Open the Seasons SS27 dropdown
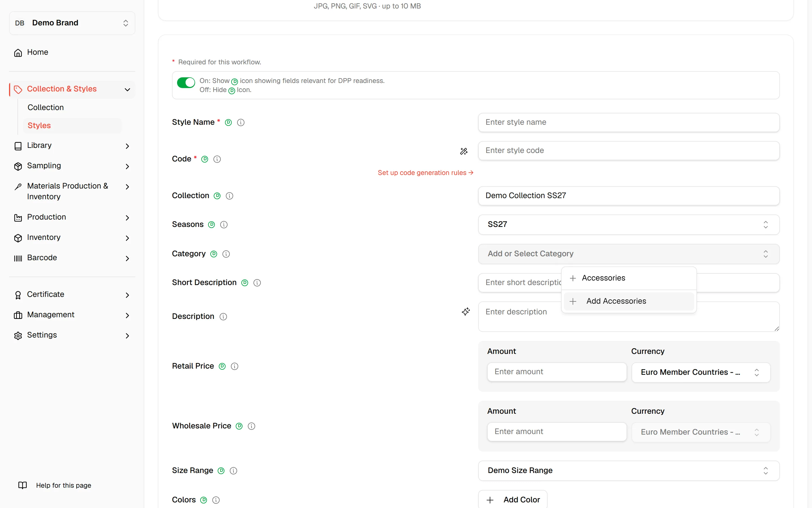 point(628,224)
